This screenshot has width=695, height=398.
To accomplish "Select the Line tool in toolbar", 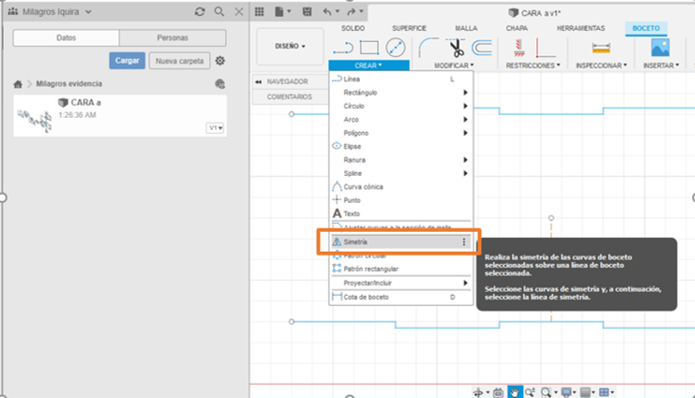I will coord(343,47).
